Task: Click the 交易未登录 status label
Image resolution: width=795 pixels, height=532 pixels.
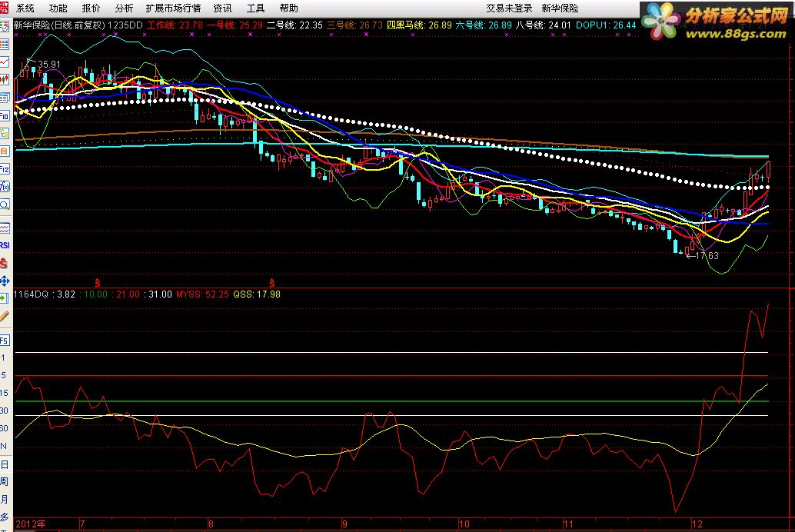Action: pyautogui.click(x=510, y=8)
